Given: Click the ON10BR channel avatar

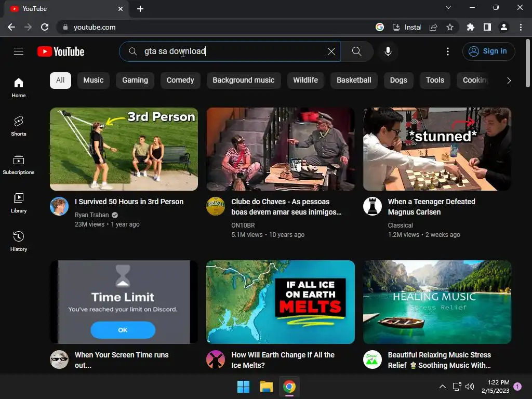Looking at the screenshot, I should click(216, 206).
